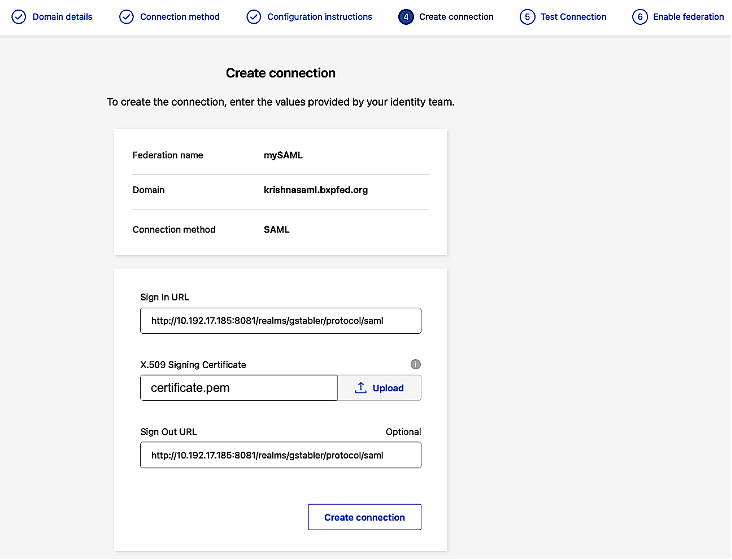Click the step 6 circle icon
Image resolution: width=732 pixels, height=560 pixels.
click(x=639, y=17)
